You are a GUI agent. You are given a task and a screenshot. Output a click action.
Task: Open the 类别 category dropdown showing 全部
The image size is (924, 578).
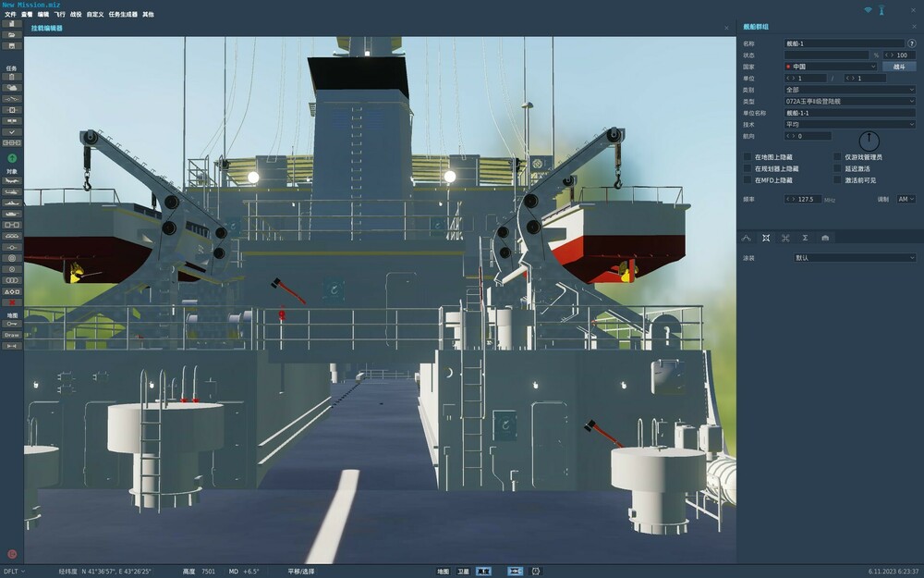(x=850, y=90)
